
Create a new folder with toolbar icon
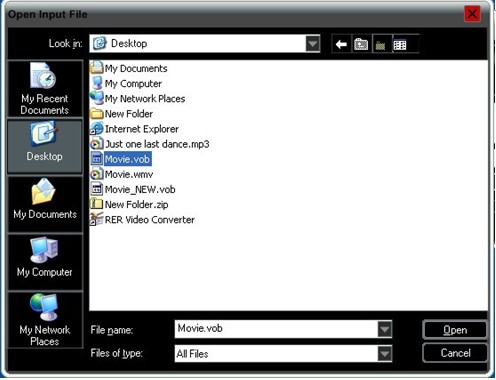pyautogui.click(x=381, y=44)
